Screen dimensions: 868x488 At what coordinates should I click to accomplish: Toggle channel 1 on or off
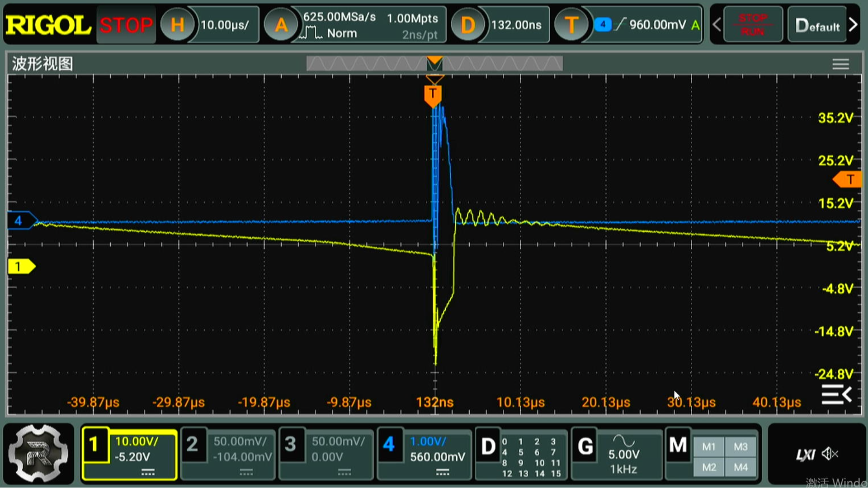(94, 445)
